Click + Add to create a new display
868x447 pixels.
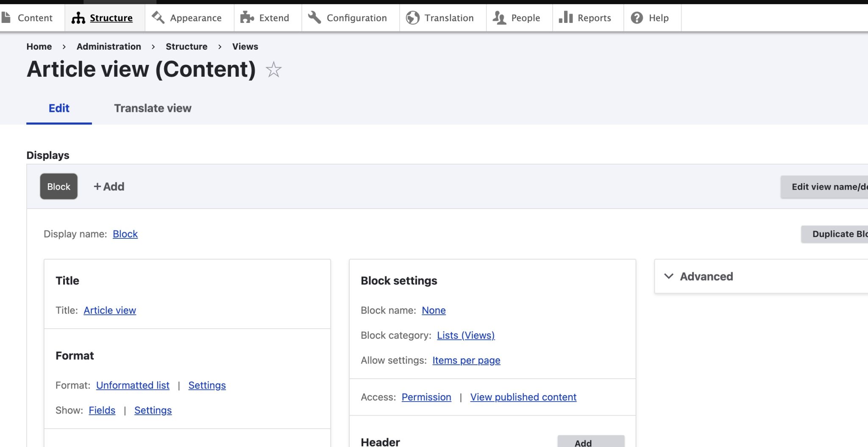point(108,186)
